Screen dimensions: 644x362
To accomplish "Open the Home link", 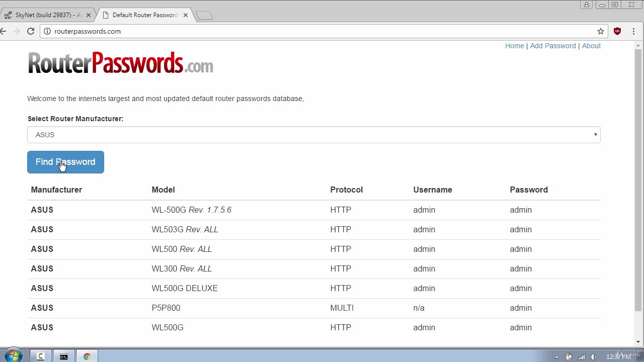I will (x=514, y=46).
